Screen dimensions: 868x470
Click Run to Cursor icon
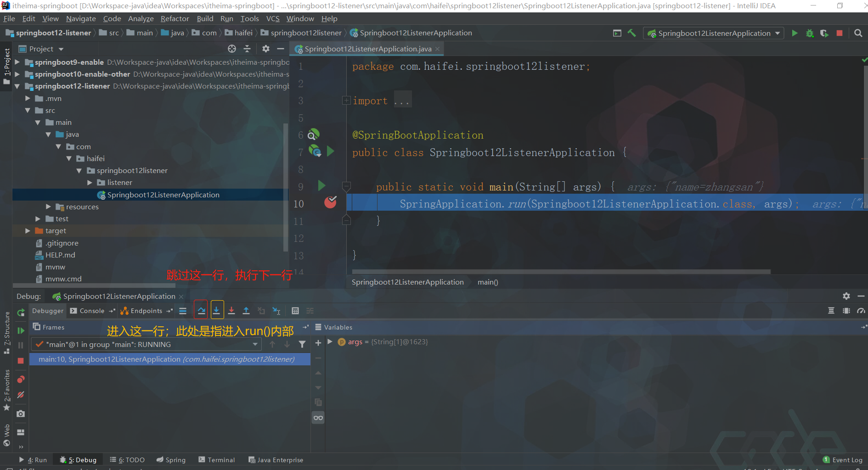coord(276,311)
